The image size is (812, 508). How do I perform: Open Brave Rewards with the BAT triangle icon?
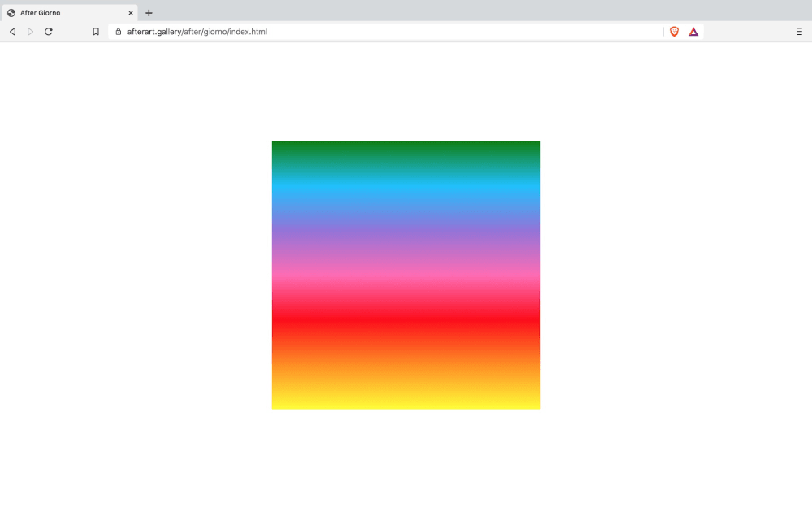pos(693,31)
